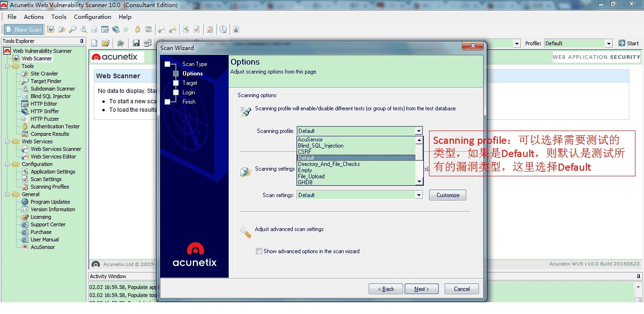This screenshot has height=314, width=644.
Task: Click the open folder icon in scanner toolbar
Action: point(106,43)
